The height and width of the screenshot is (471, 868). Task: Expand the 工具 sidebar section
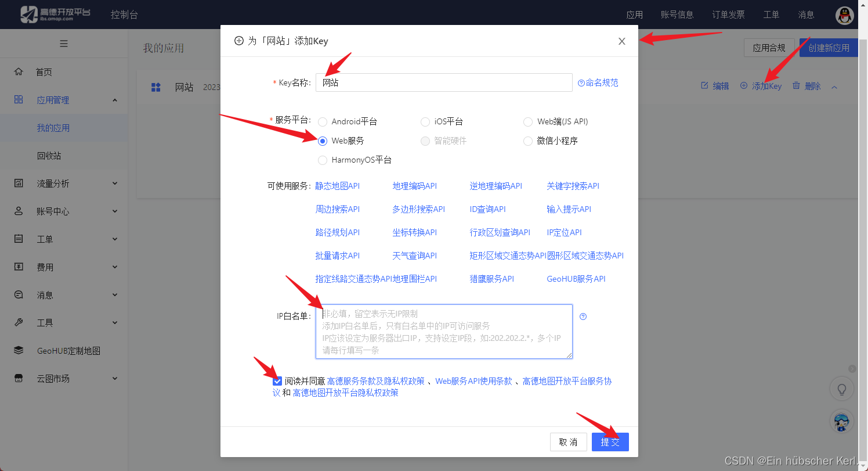tap(115, 323)
